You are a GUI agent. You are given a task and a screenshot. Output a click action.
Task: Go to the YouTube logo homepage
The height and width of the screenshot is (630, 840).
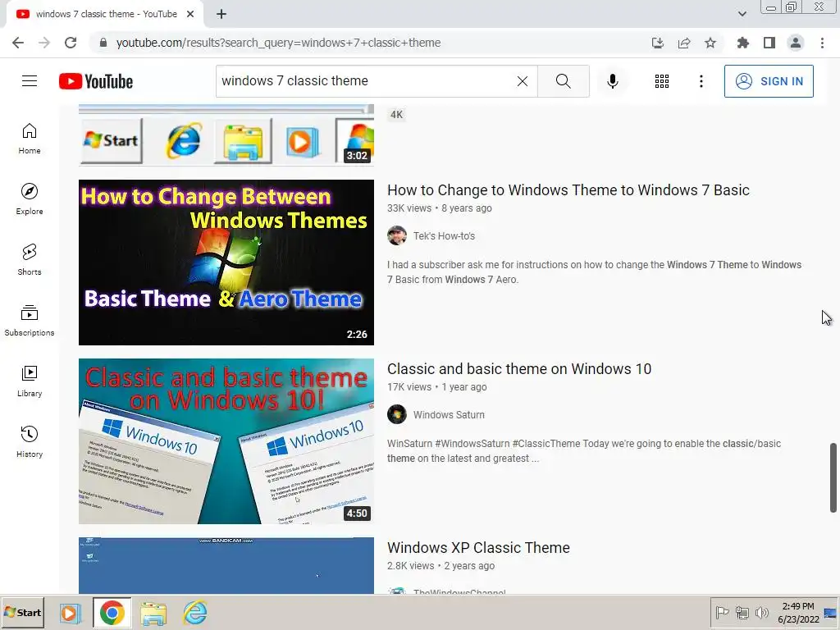click(x=96, y=81)
